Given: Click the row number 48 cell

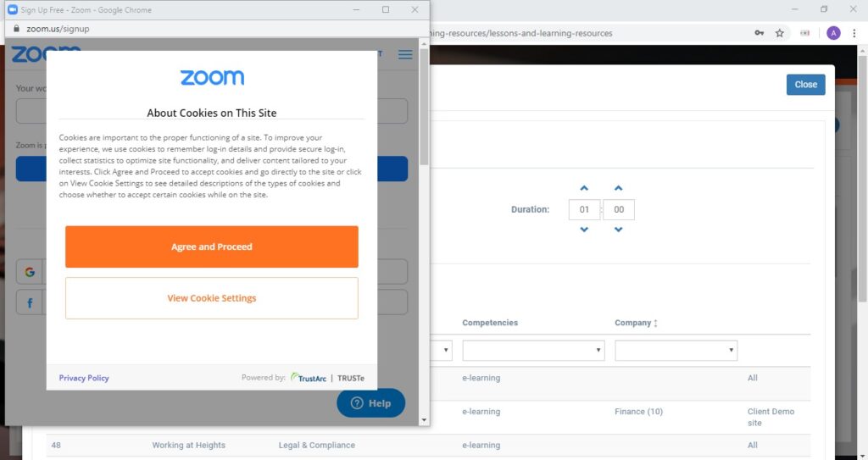Looking at the screenshot, I should click(56, 445).
